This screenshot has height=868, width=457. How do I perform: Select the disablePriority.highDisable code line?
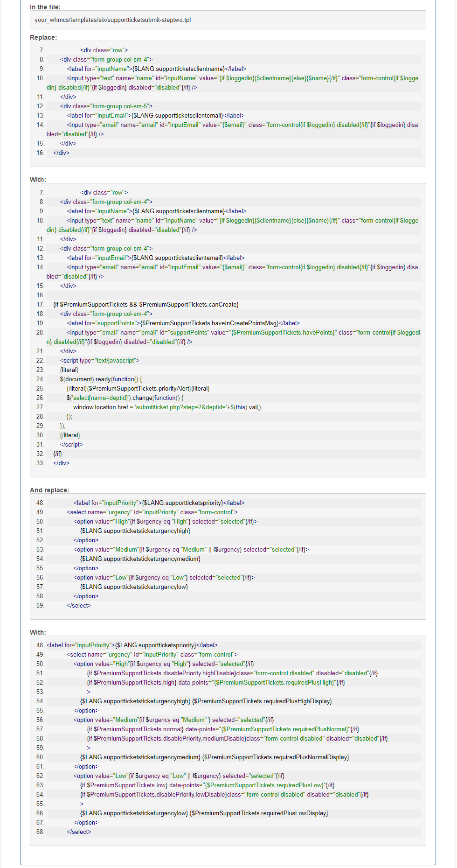[x=232, y=673]
